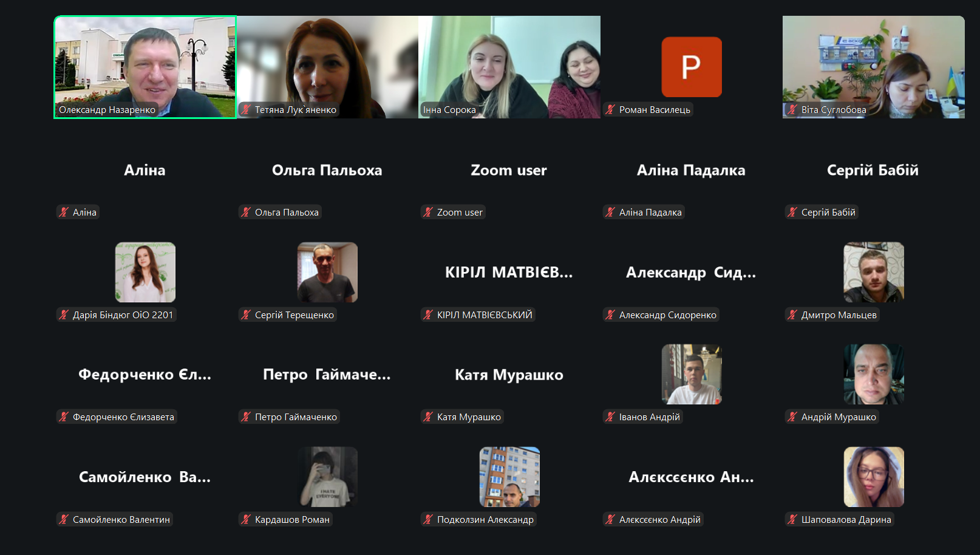Image resolution: width=980 pixels, height=555 pixels.
Task: Click muted microphone icon next to Роман Василець
Action: [610, 110]
